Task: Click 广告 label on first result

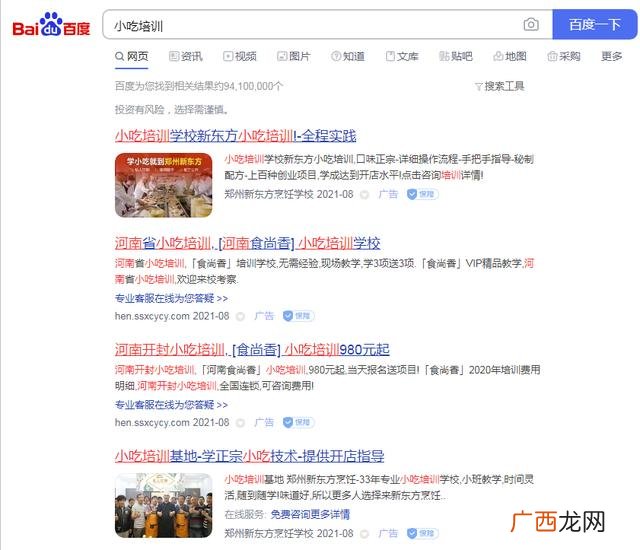Action: click(388, 194)
